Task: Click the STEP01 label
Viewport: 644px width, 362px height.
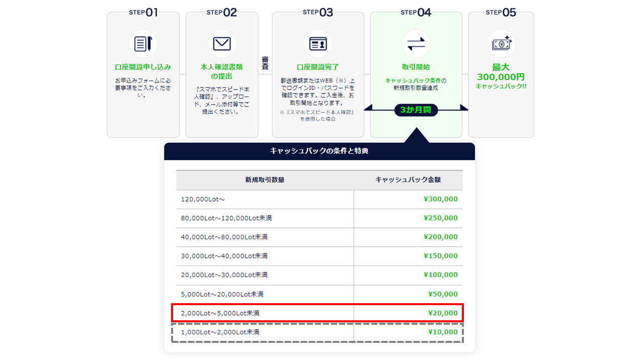Action: tap(143, 13)
